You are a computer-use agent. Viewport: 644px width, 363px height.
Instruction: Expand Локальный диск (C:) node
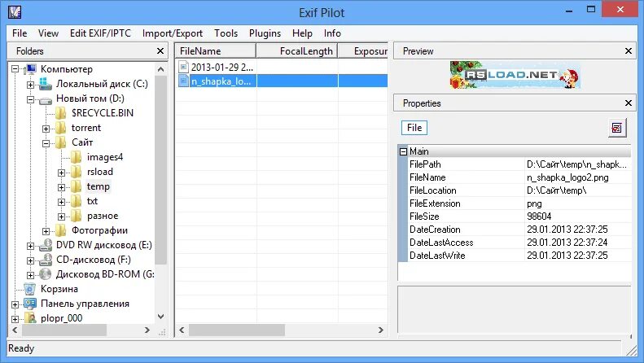(x=30, y=85)
